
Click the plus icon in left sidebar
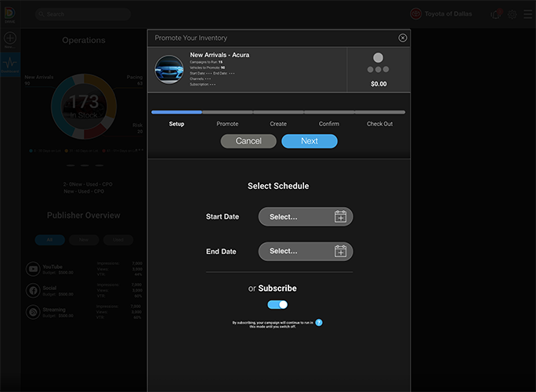coord(10,38)
